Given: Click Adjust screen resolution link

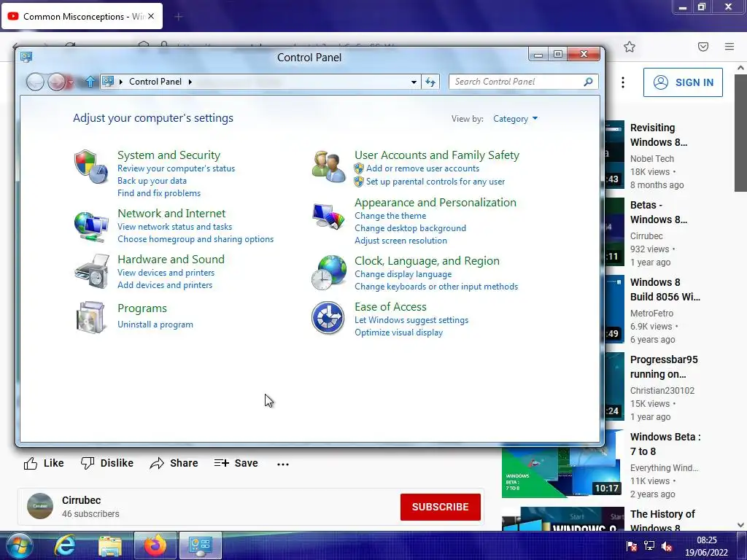Looking at the screenshot, I should pyautogui.click(x=400, y=241).
